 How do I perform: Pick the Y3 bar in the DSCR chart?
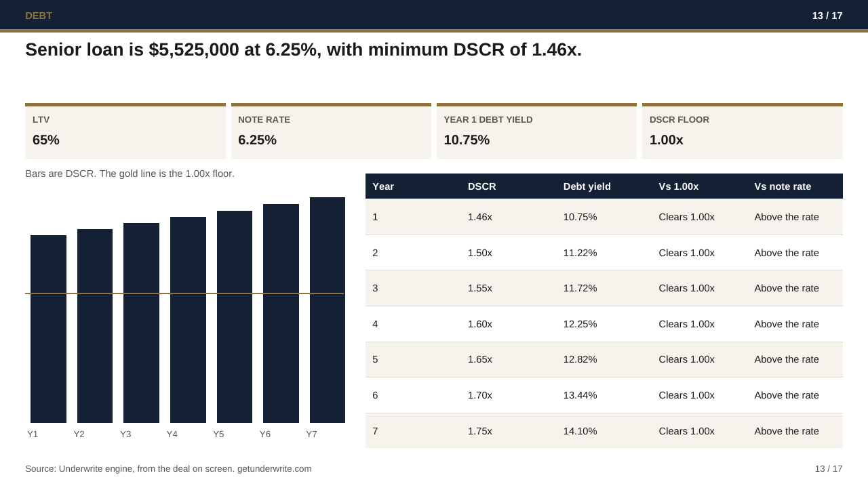(x=141, y=323)
